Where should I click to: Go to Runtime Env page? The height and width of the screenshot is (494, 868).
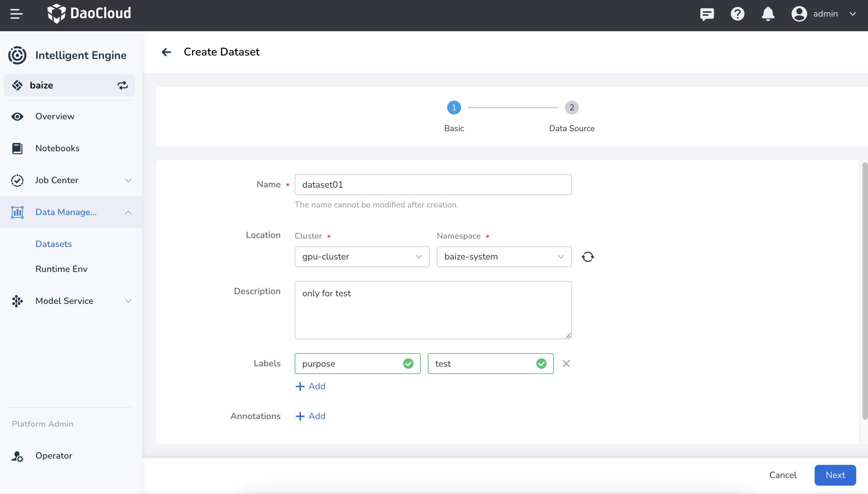click(61, 269)
